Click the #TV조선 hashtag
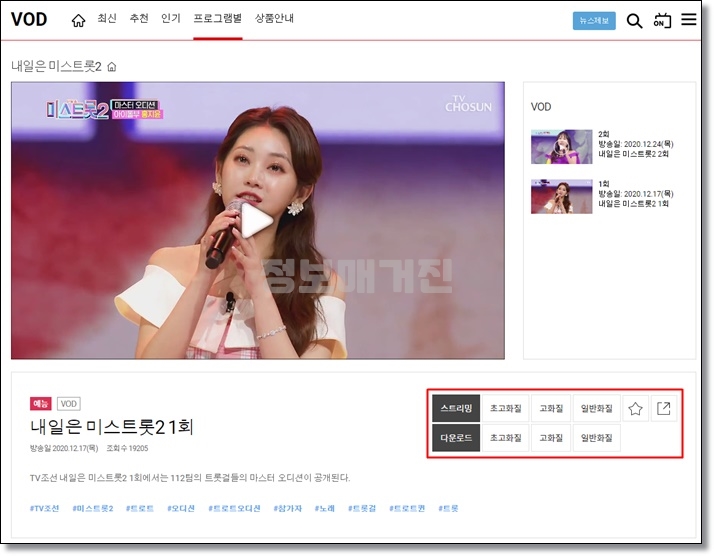The height and width of the screenshot is (556, 714). pos(44,508)
